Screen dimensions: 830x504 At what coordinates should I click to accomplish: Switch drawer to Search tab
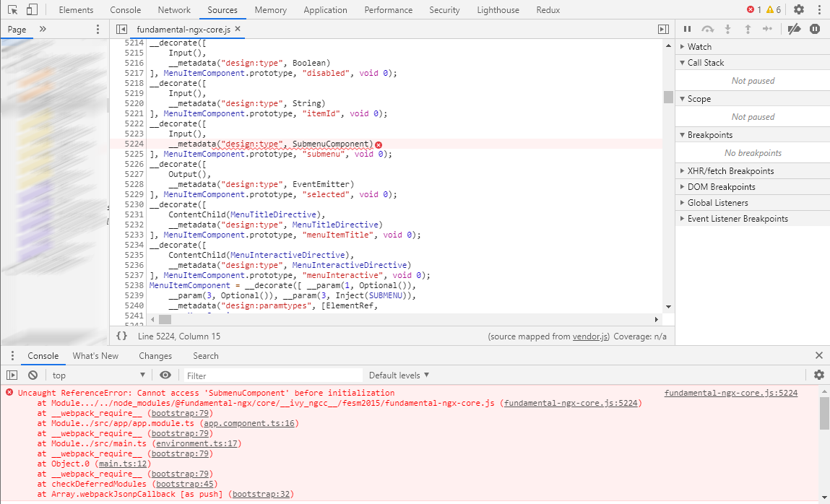205,355
